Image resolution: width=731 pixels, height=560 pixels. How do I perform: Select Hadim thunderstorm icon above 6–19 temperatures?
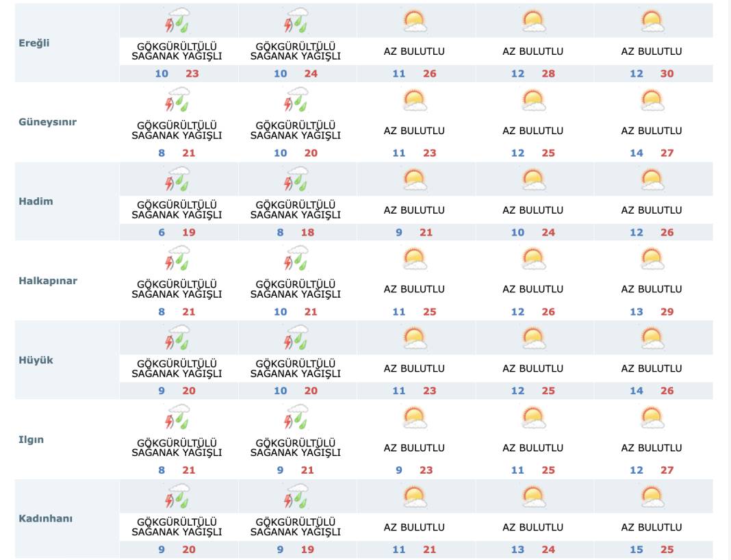(178, 180)
